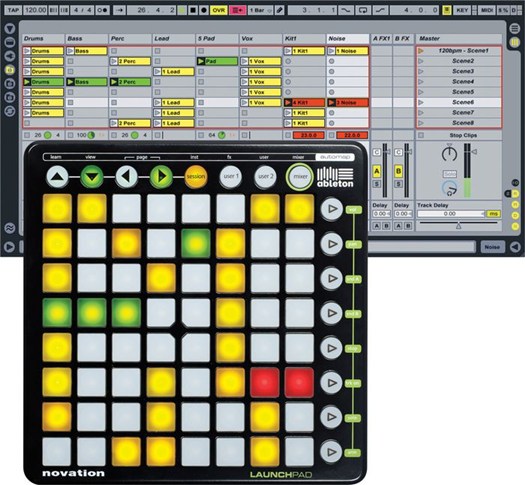Click the 120.00 tempo field
The height and width of the screenshot is (485, 525).
point(35,10)
